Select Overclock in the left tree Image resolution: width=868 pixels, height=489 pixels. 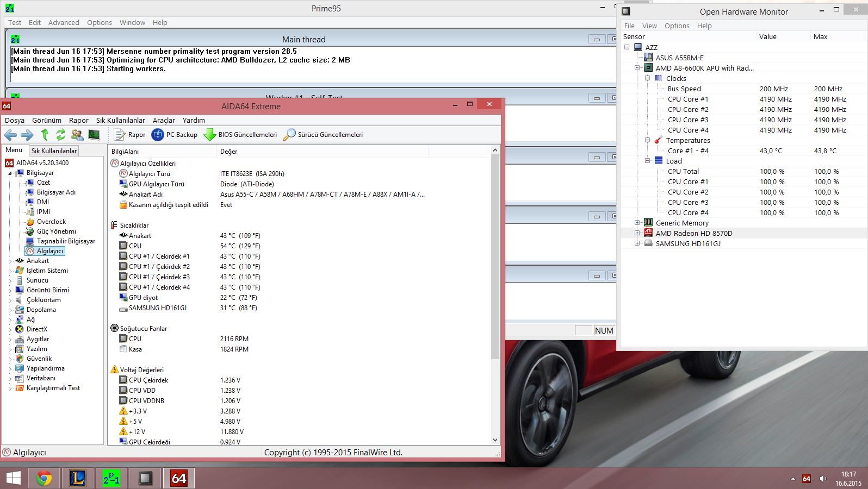pyautogui.click(x=51, y=222)
